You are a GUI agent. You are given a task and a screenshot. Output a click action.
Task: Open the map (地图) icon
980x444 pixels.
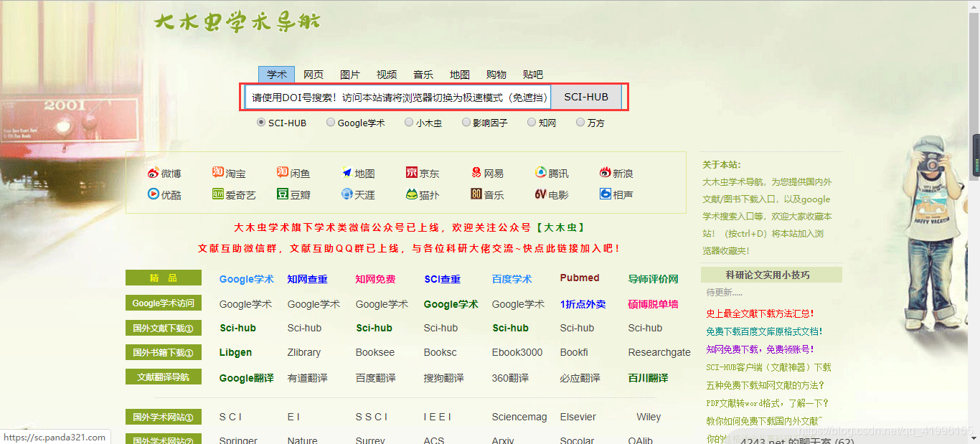(x=347, y=173)
